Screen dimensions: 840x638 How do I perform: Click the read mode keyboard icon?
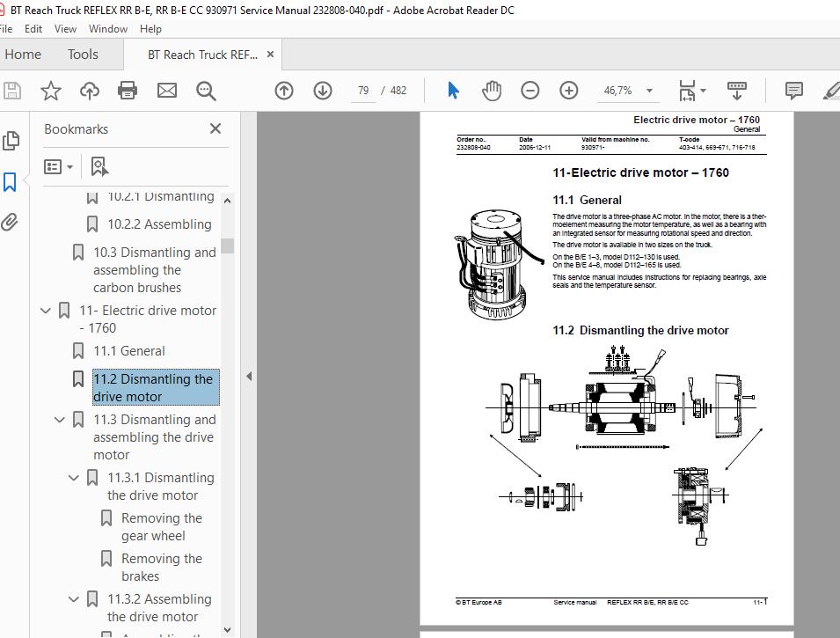pos(736,91)
